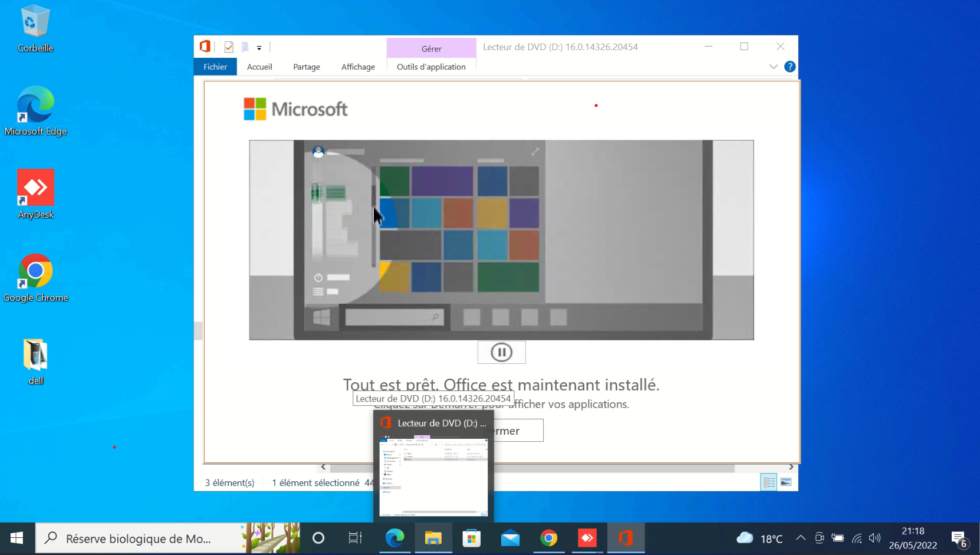The width and height of the screenshot is (980, 555).
Task: Click the taskbar preview thumbnail of Lecteur de DVD
Action: (x=433, y=476)
